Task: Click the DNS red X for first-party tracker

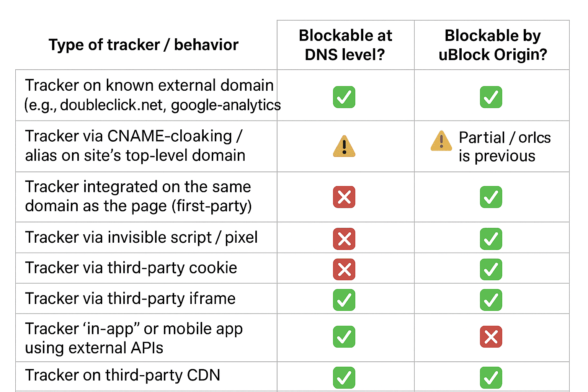Action: pos(344,197)
